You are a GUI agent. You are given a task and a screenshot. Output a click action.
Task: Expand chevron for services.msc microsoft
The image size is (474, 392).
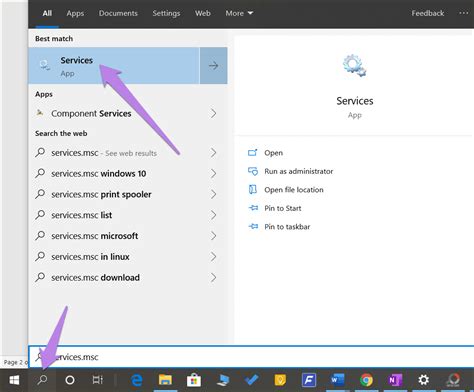click(x=213, y=236)
